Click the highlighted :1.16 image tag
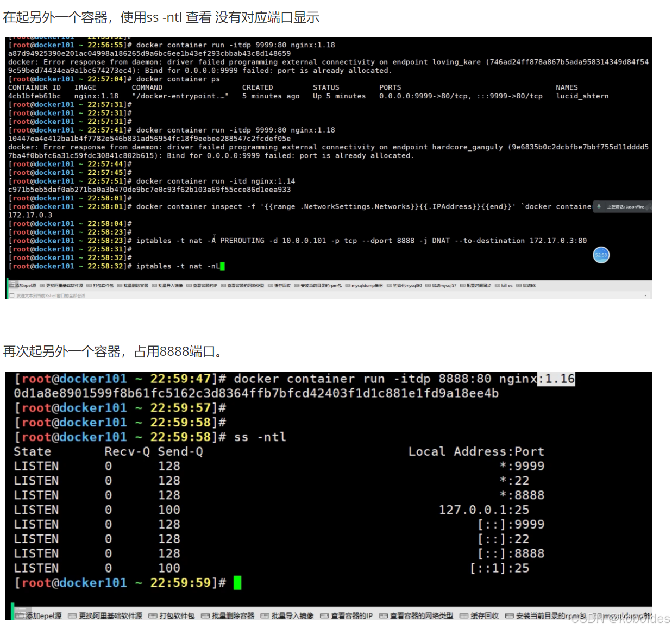Screen dimensions: 672x629 [556, 379]
